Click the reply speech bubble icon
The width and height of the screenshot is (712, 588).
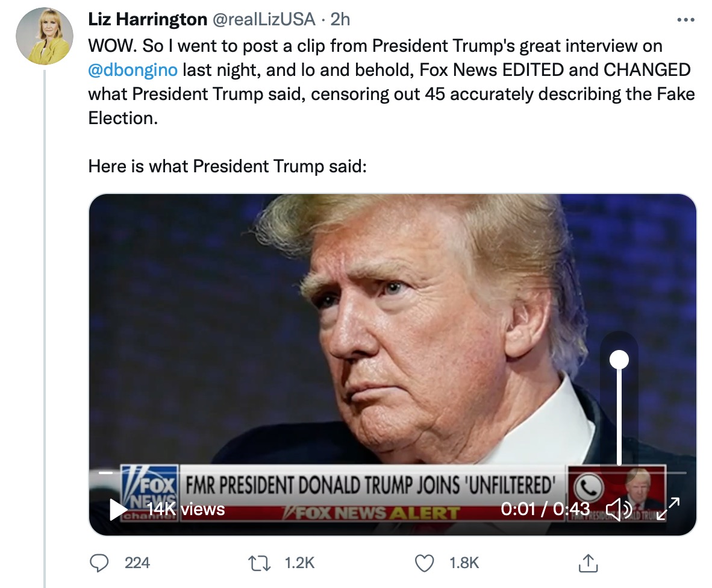point(99,563)
